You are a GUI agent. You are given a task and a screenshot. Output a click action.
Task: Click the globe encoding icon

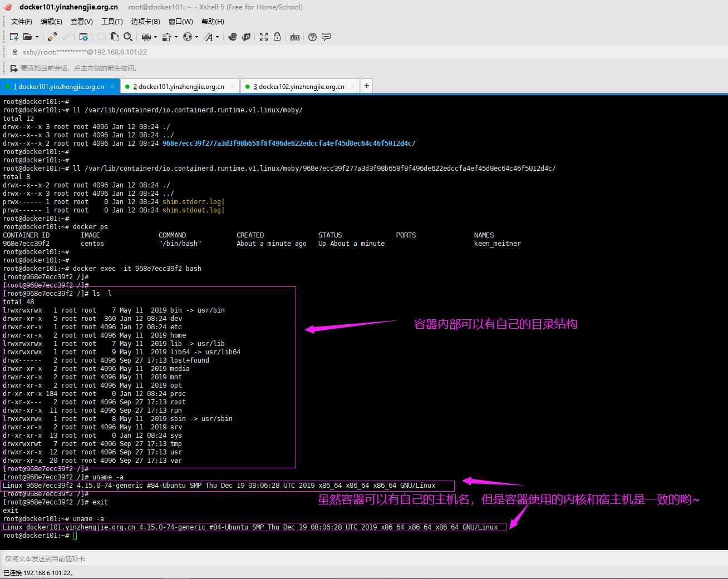click(x=188, y=37)
